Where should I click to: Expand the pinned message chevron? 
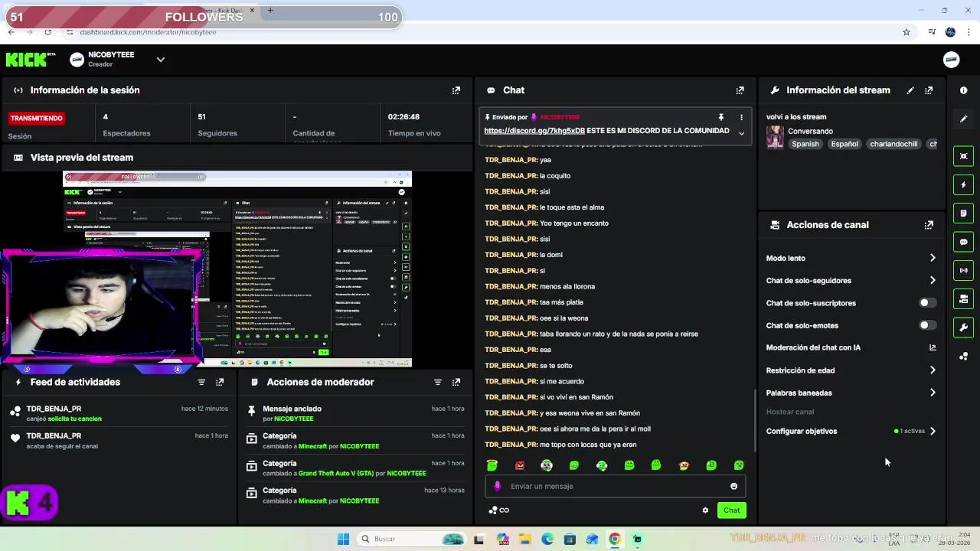click(741, 133)
